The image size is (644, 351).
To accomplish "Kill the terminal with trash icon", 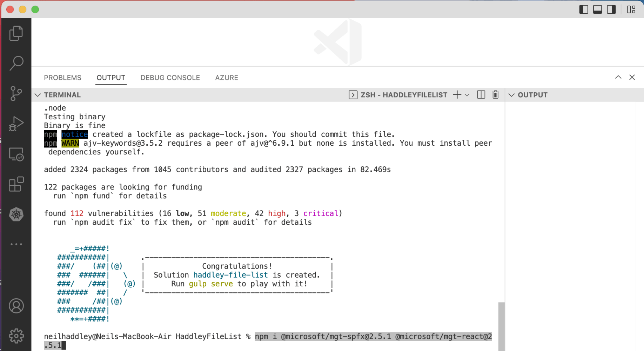I will pos(495,95).
